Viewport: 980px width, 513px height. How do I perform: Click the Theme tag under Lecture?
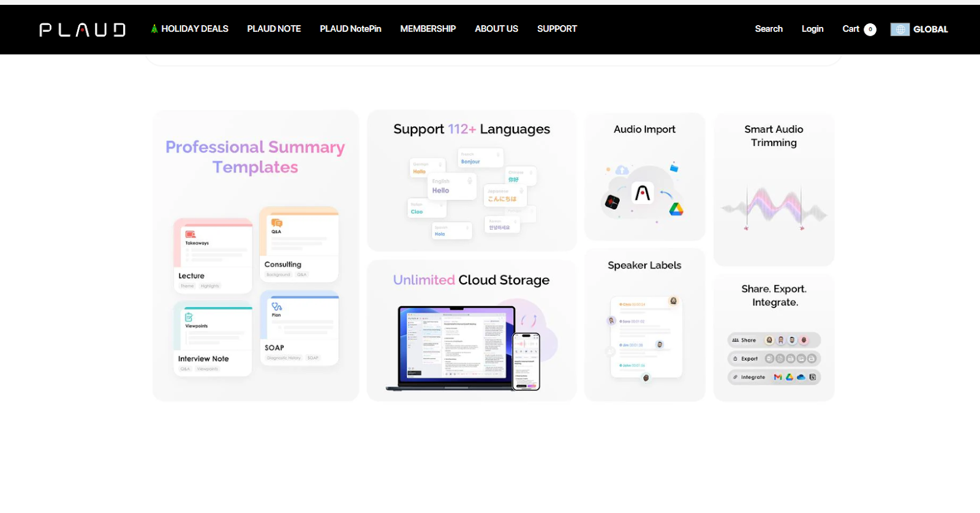(187, 286)
